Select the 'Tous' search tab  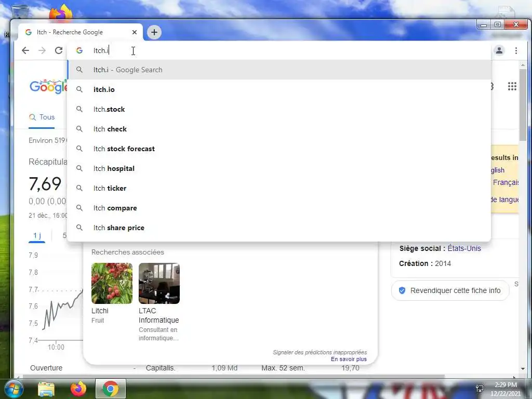click(42, 117)
